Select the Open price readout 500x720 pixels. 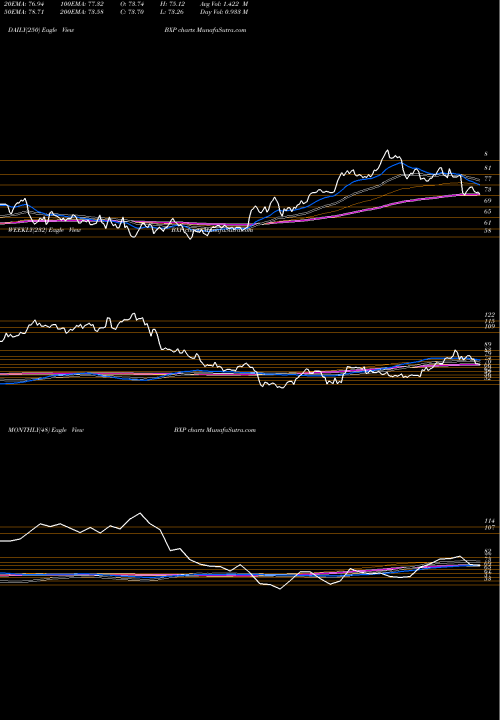tap(134, 4)
